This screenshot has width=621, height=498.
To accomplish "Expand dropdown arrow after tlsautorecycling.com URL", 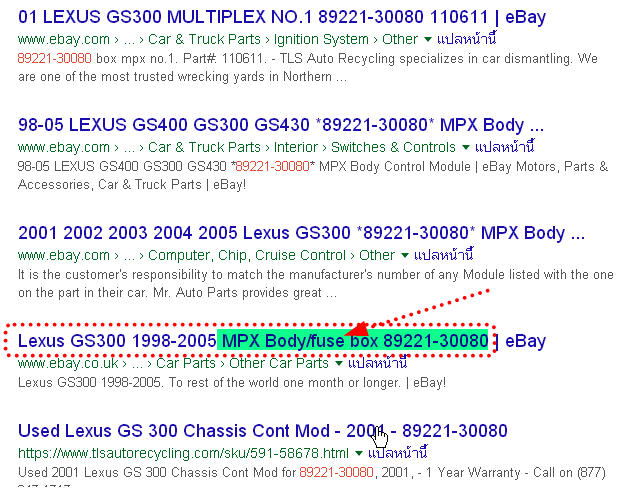I will click(x=359, y=453).
